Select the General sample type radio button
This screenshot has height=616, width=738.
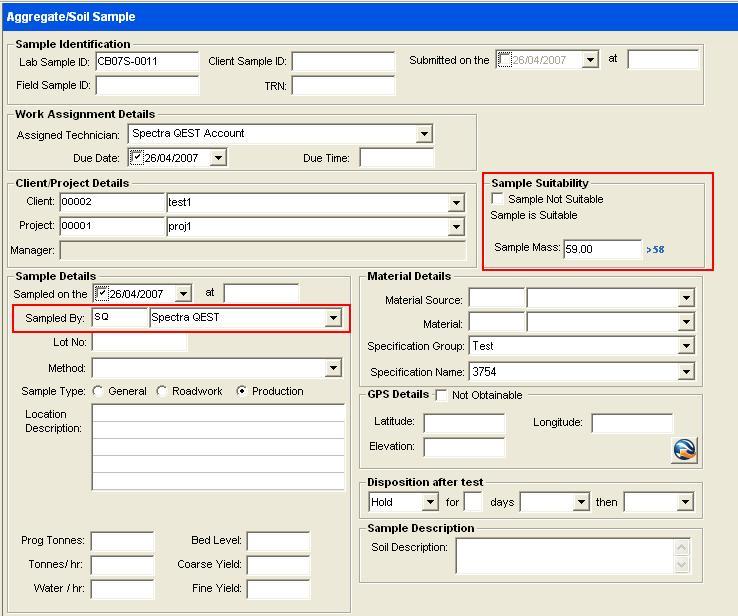(x=98, y=391)
